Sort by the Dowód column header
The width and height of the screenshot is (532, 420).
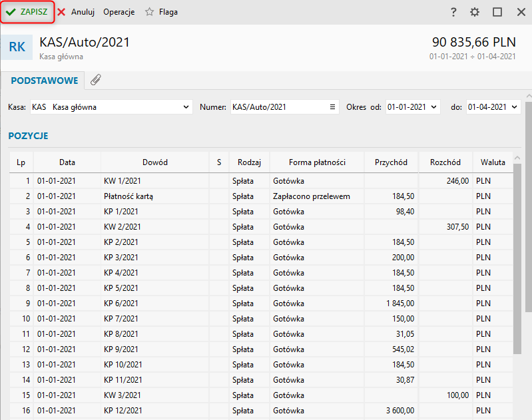155,162
